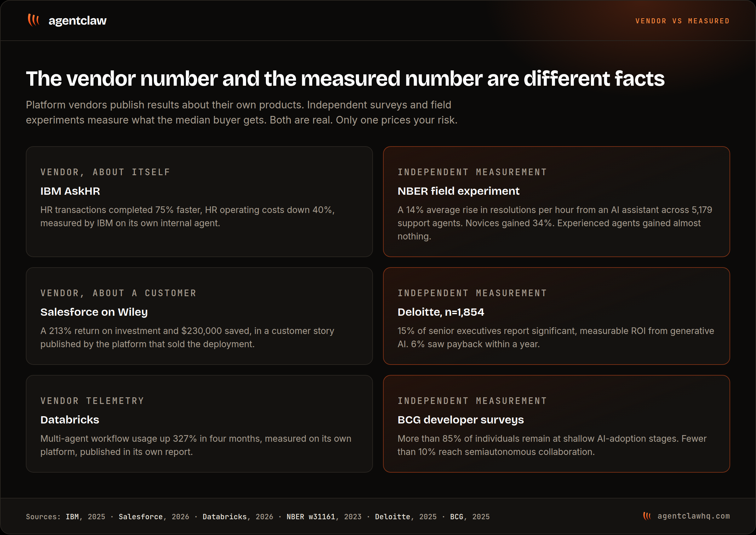Image resolution: width=756 pixels, height=535 pixels.
Task: Click the senior executives ROI description text
Action: point(556,337)
